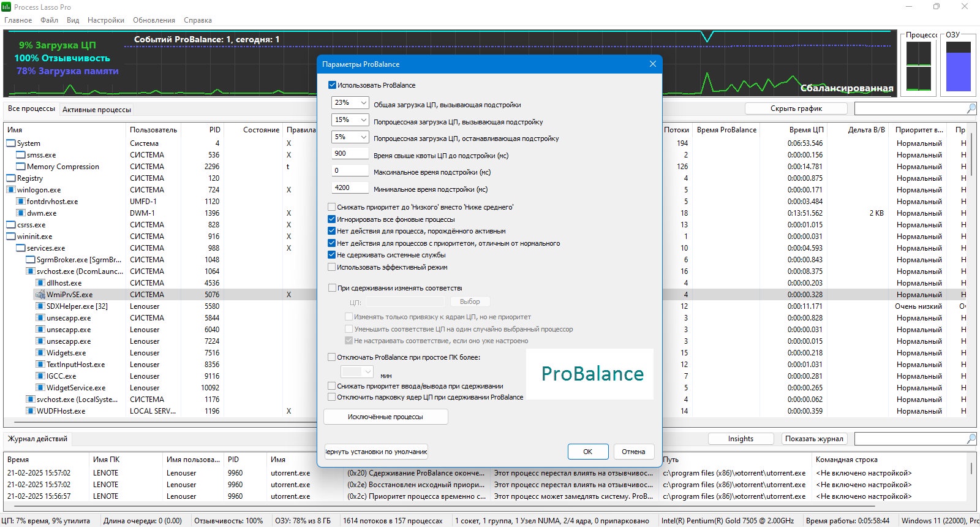
Task: Toggle Игнорировать все фоновые процессы checkbox
Action: pos(332,219)
